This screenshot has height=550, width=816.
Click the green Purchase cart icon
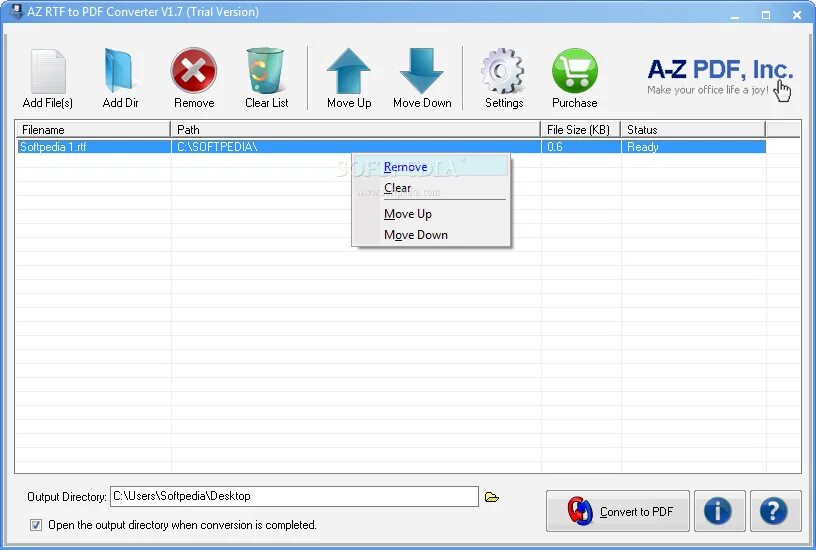click(x=575, y=71)
